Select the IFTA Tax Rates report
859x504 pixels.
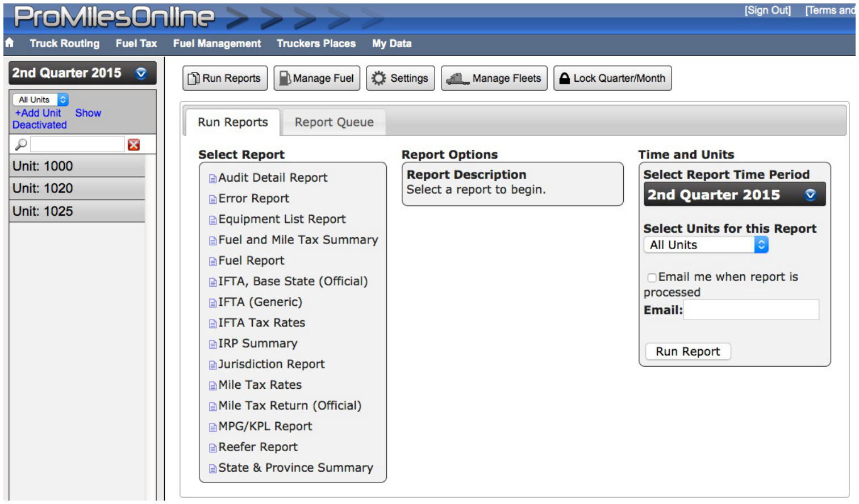pyautogui.click(x=262, y=322)
